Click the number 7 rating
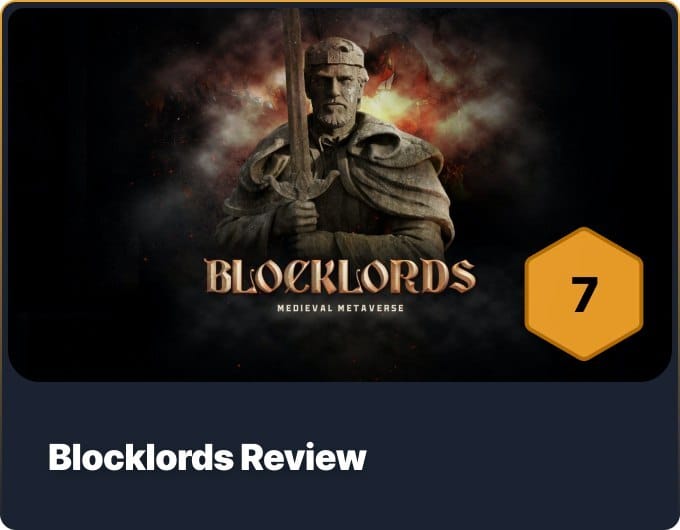680x530 pixels. 584,294
